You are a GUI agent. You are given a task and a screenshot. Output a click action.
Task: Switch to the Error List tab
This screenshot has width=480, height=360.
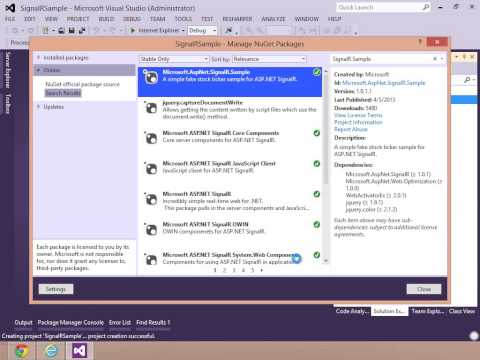point(120,323)
